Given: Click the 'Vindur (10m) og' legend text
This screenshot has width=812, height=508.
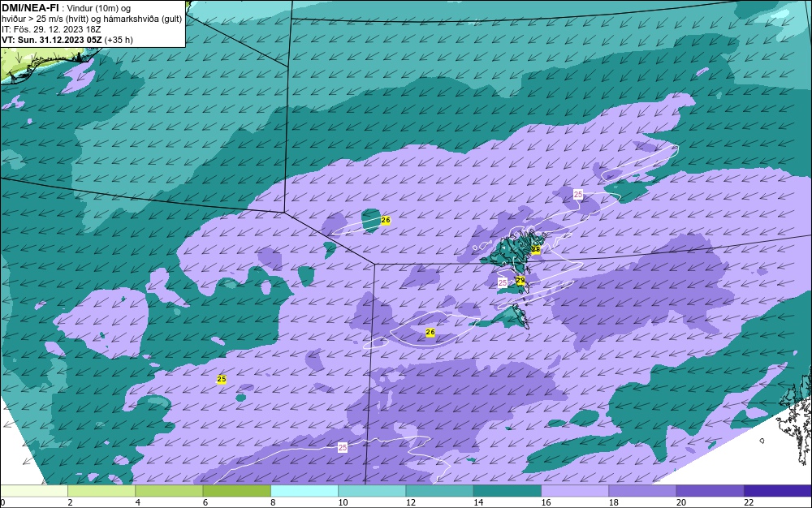Looking at the screenshot, I should (98, 8).
